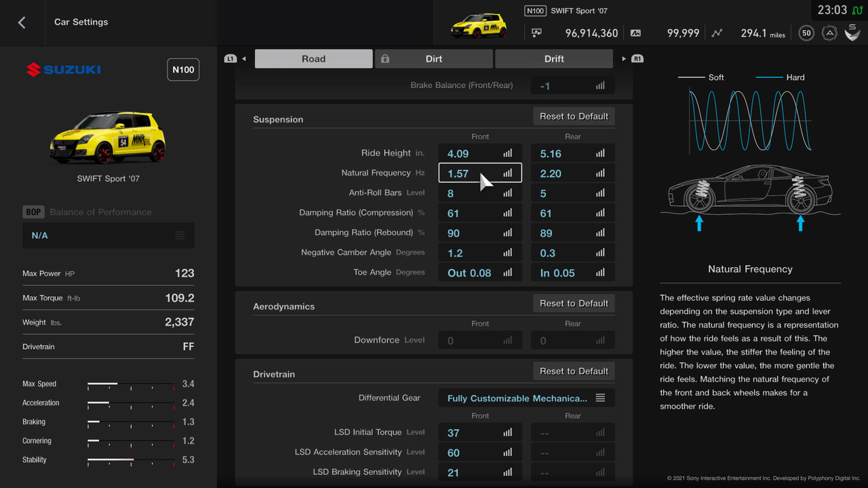The image size is (868, 488).
Task: Click the car suspension springs illustration
Action: [750, 198]
